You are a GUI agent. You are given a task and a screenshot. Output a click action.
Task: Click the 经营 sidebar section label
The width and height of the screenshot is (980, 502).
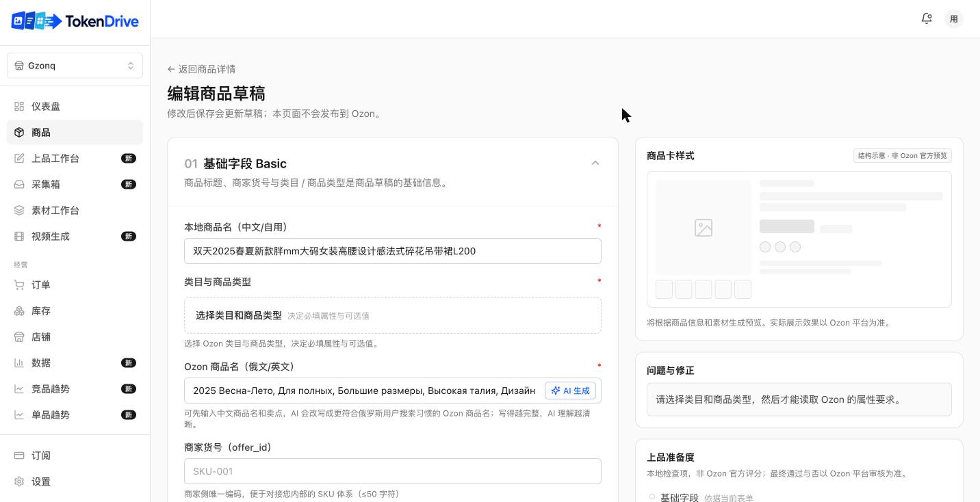click(x=21, y=265)
